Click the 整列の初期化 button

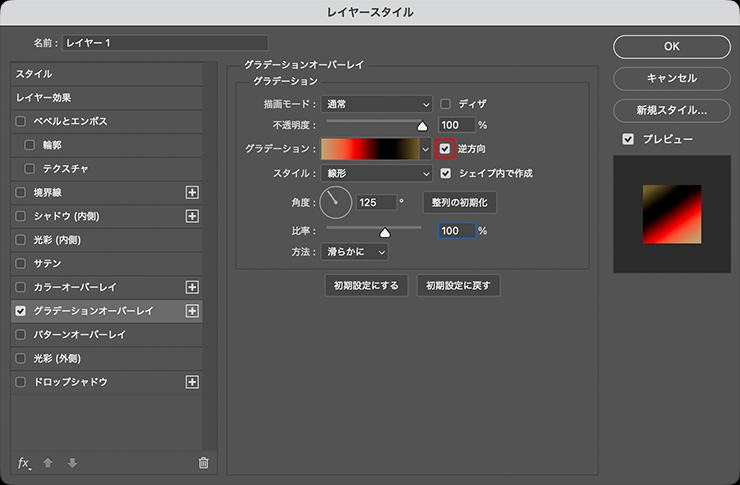coord(459,202)
